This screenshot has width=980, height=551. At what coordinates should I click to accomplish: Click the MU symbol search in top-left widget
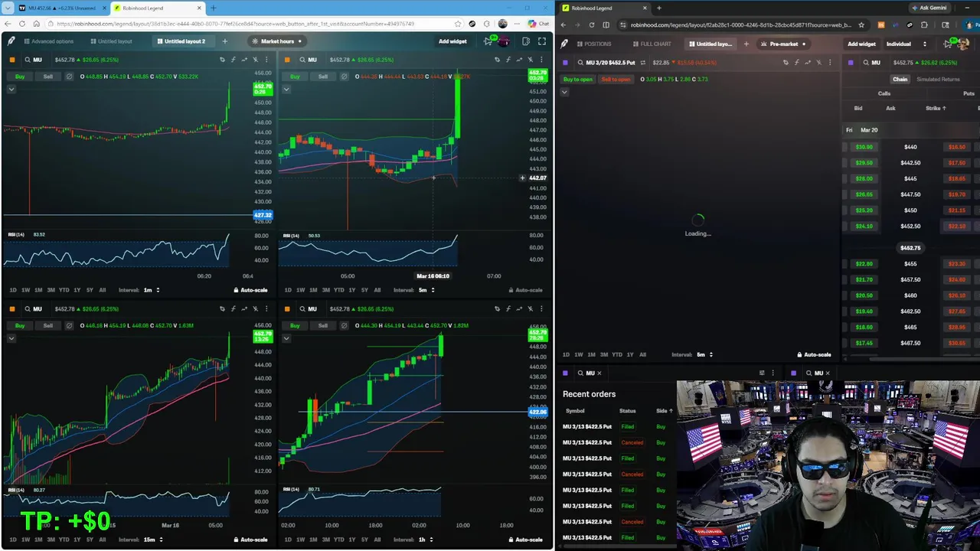pos(33,60)
